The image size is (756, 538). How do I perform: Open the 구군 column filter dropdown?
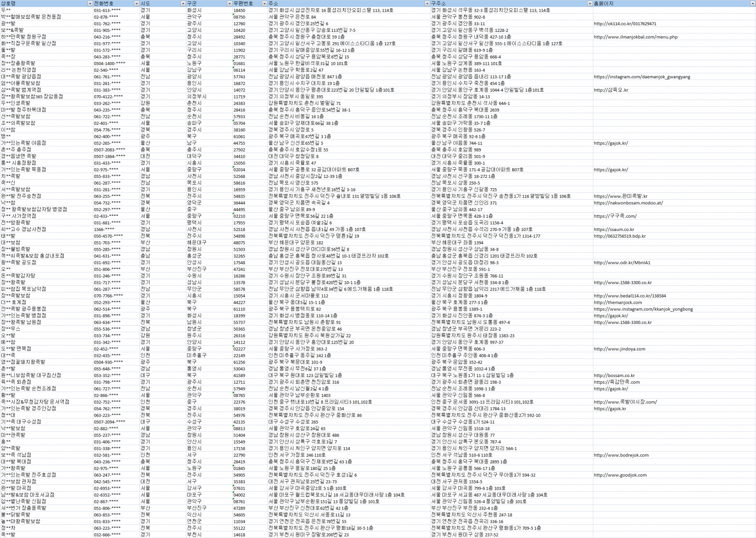point(229,3)
